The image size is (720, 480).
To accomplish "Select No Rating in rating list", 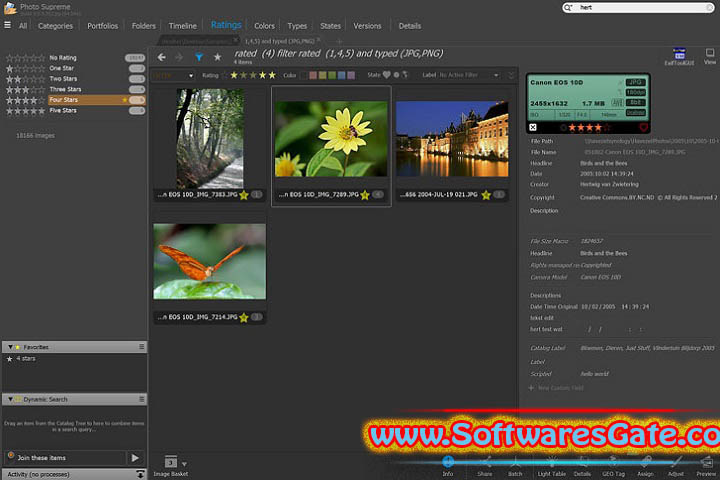I will [x=74, y=57].
